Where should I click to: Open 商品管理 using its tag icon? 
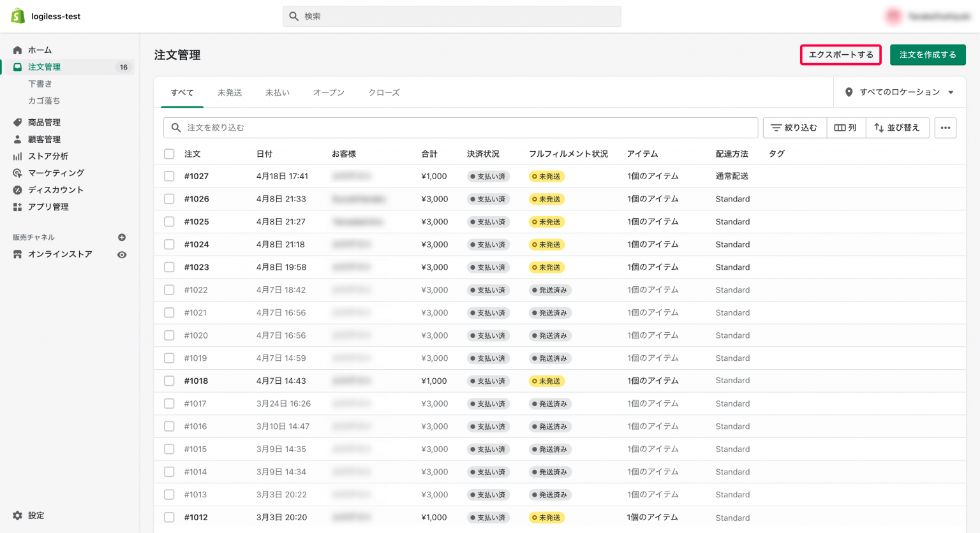coord(17,122)
